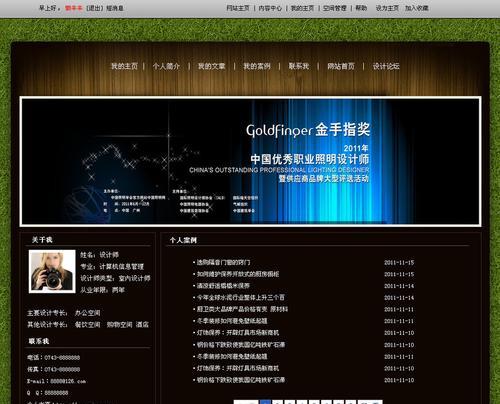The height and width of the screenshot is (404, 500).
Task: Open 个人简介 navigation item
Action: pos(166,66)
